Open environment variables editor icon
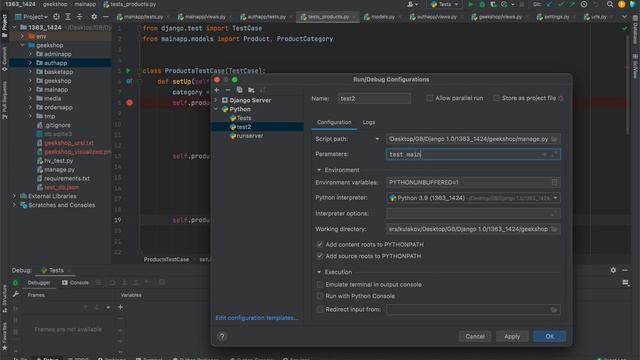640x360 pixels. click(554, 182)
